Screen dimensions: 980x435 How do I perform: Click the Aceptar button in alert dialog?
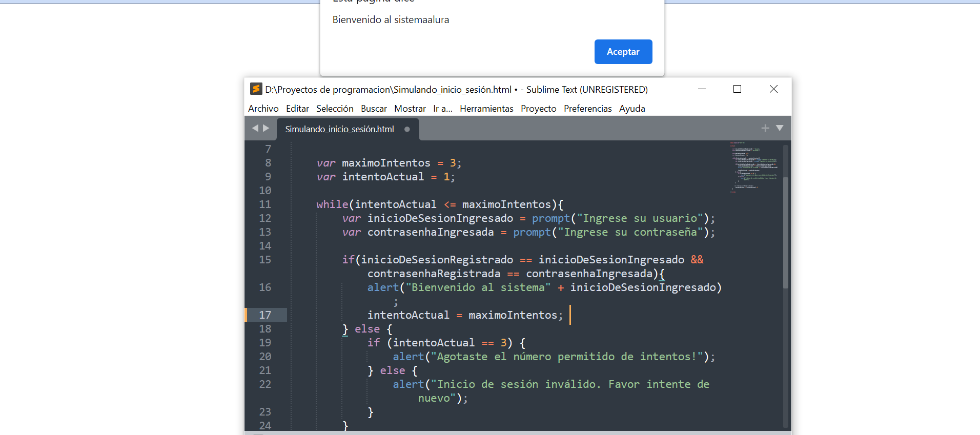pyautogui.click(x=623, y=52)
